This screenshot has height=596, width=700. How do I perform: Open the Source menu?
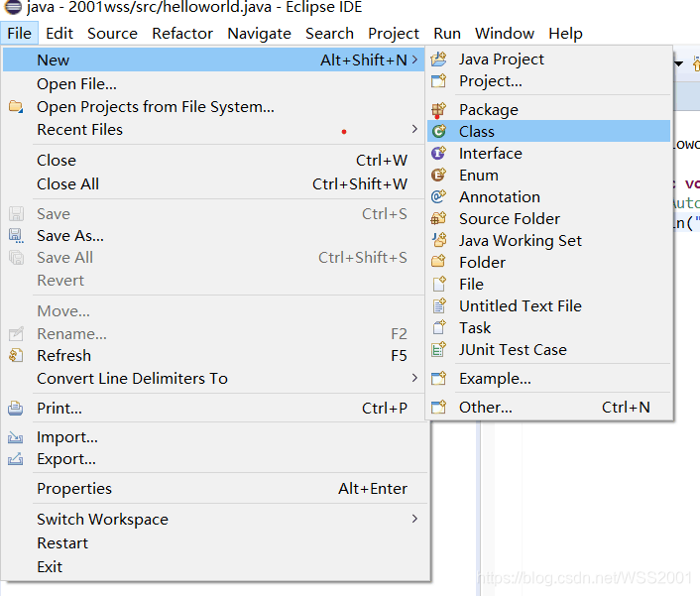tap(112, 34)
